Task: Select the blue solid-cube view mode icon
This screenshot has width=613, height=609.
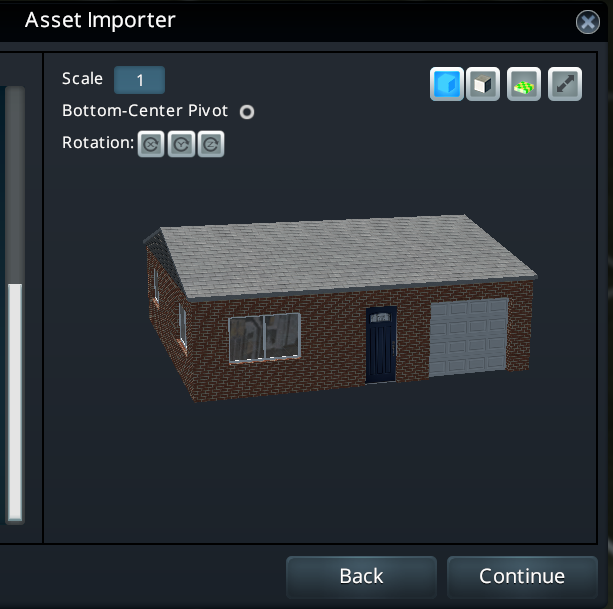Action: point(447,84)
